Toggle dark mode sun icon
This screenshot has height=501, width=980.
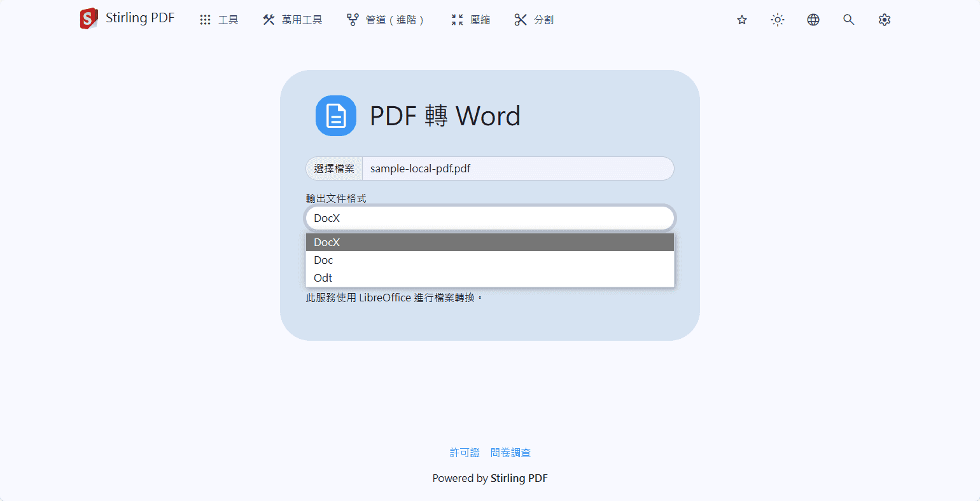(778, 20)
